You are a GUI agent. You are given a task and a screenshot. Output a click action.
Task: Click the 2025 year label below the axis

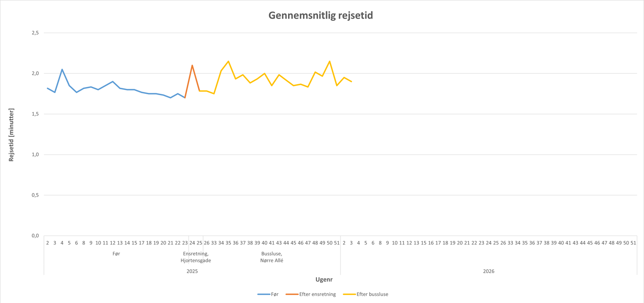tap(192, 272)
